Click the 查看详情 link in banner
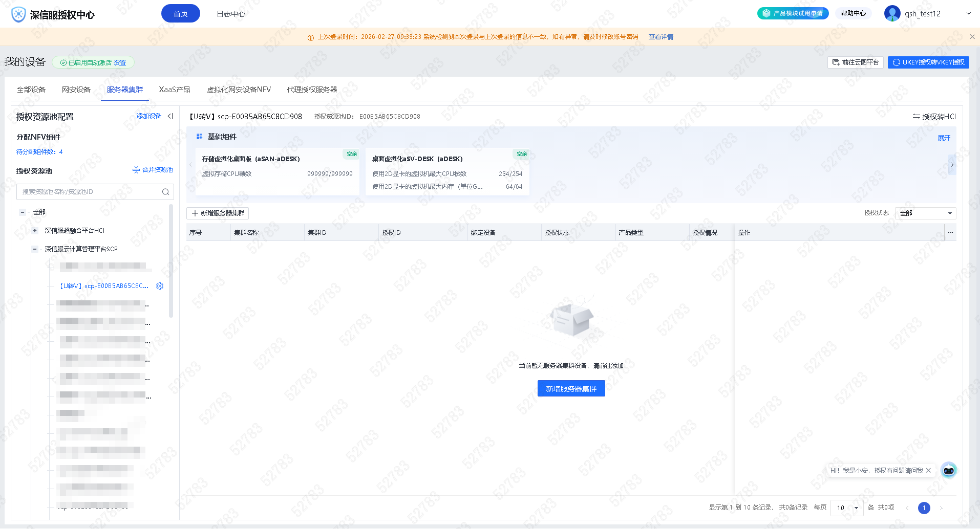980x529 pixels. coord(661,37)
